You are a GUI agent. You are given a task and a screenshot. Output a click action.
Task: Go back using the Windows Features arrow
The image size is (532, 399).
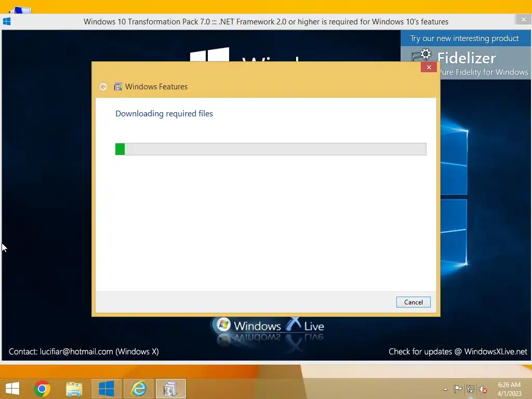pyautogui.click(x=103, y=87)
